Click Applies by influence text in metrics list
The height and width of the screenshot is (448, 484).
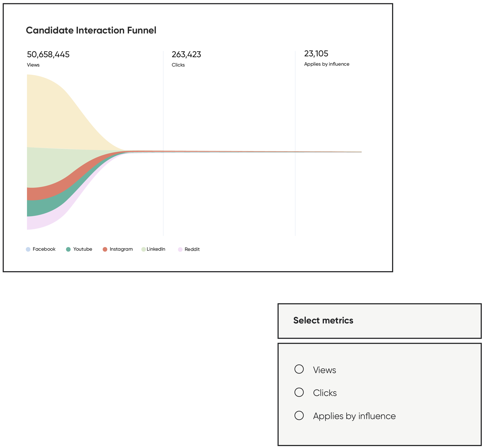click(x=354, y=416)
